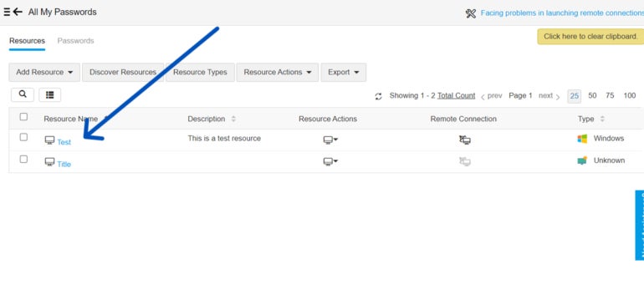Set 25 rows per page
The width and height of the screenshot is (644, 305).
coord(575,96)
